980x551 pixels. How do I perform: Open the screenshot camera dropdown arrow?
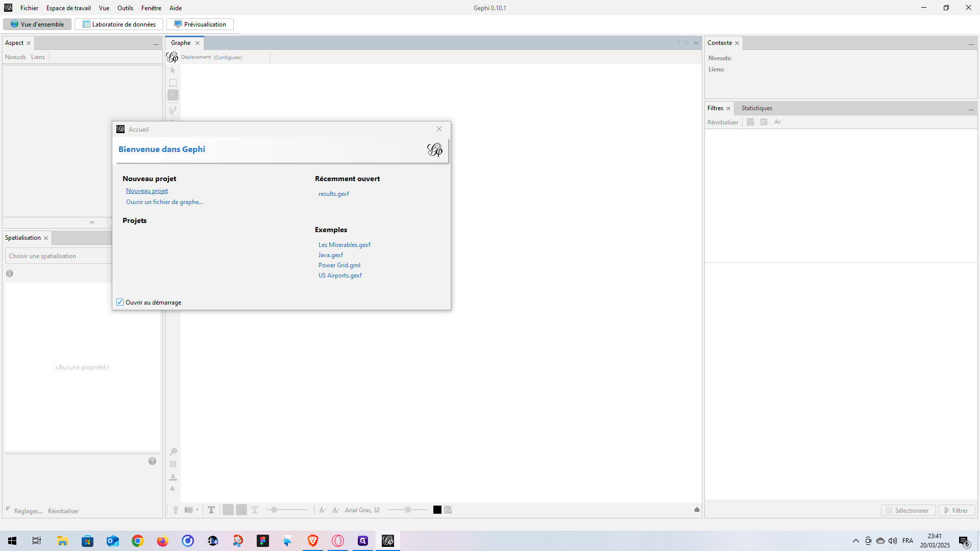coord(197,510)
